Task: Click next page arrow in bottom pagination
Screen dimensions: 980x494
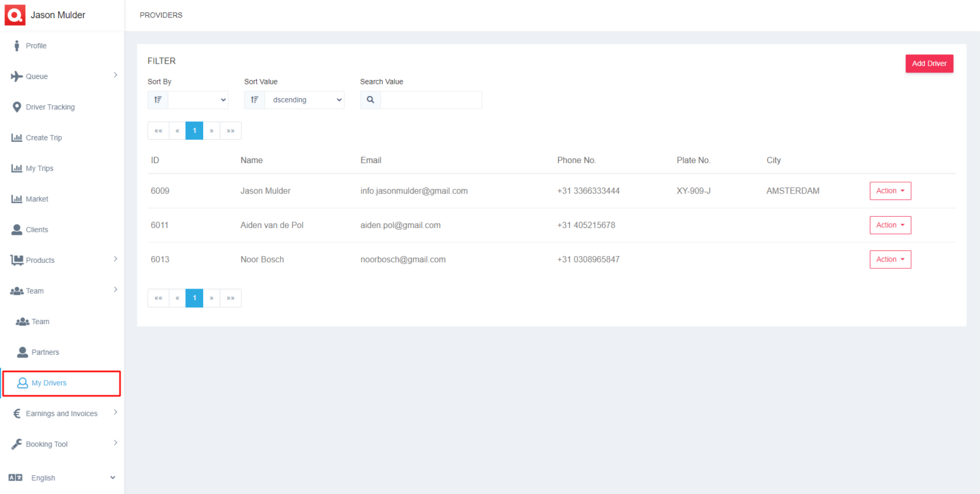Action: tap(212, 299)
